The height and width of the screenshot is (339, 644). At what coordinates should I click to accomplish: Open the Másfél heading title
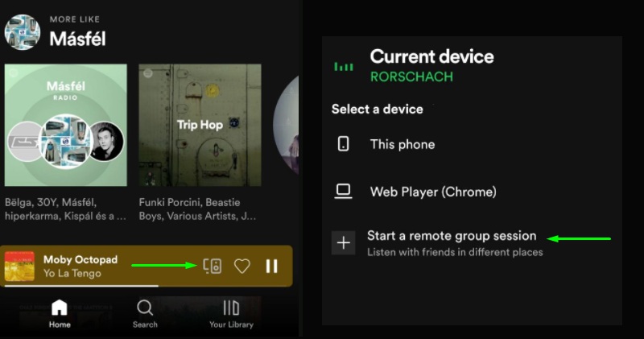pos(77,39)
